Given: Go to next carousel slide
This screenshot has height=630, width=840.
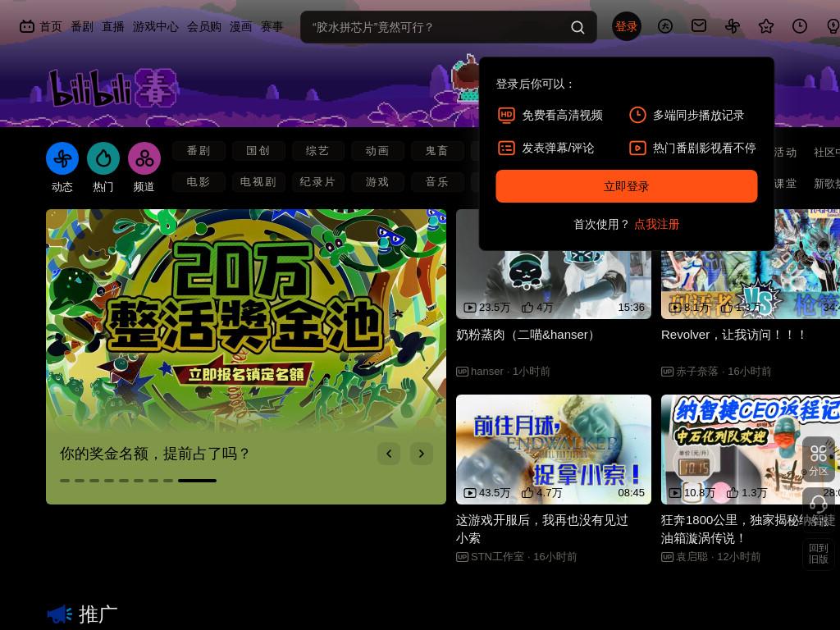Looking at the screenshot, I should (x=422, y=454).
